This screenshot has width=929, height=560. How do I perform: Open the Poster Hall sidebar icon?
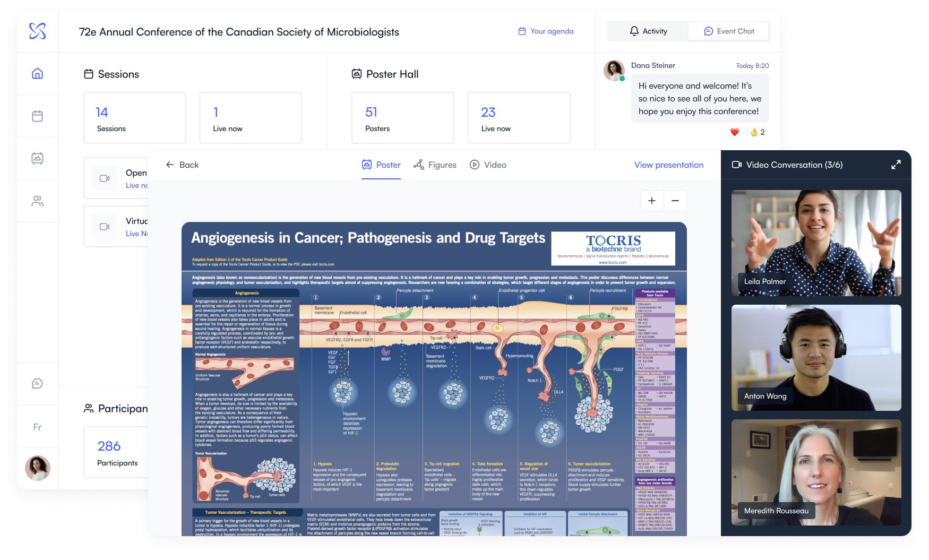point(37,158)
